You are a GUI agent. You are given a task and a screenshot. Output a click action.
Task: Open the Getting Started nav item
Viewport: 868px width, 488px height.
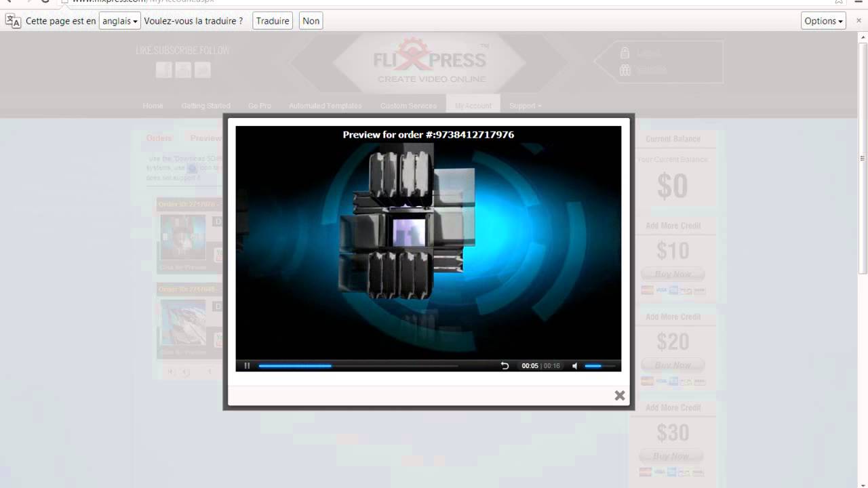click(205, 106)
